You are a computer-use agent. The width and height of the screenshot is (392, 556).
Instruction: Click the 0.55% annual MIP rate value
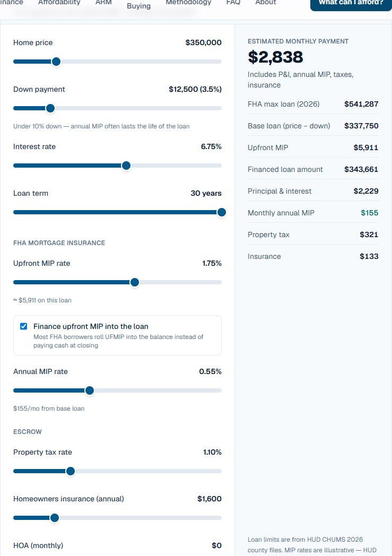coord(210,371)
